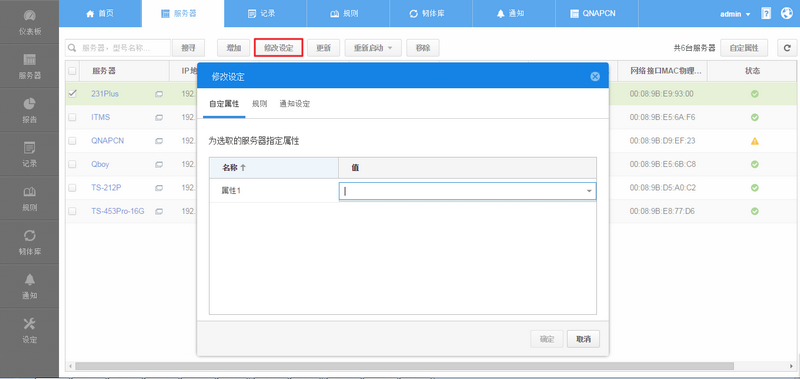Expand the 重新启动 dropdown button

click(373, 48)
